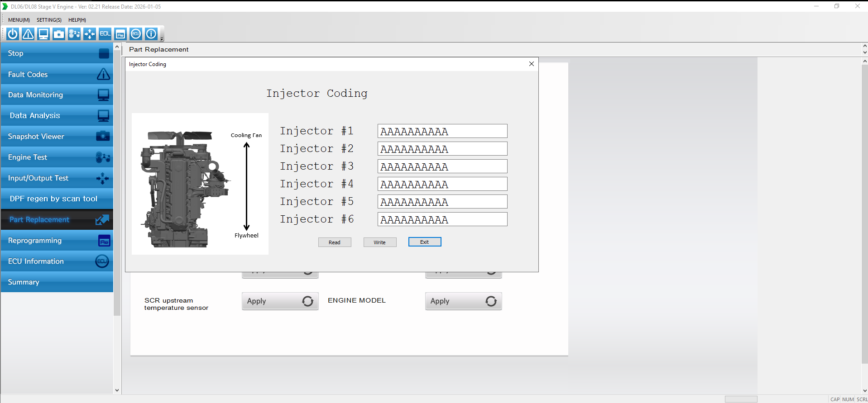868x403 pixels.
Task: Click the Part Replacement arrow icon in sidebar
Action: click(x=102, y=220)
